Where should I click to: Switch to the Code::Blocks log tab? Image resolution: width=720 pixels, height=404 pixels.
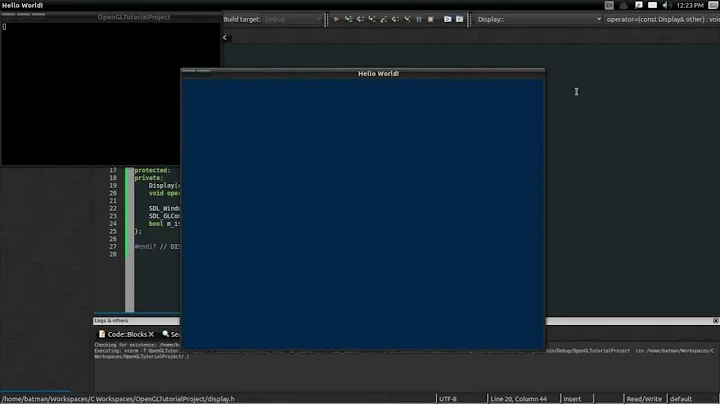pos(127,334)
